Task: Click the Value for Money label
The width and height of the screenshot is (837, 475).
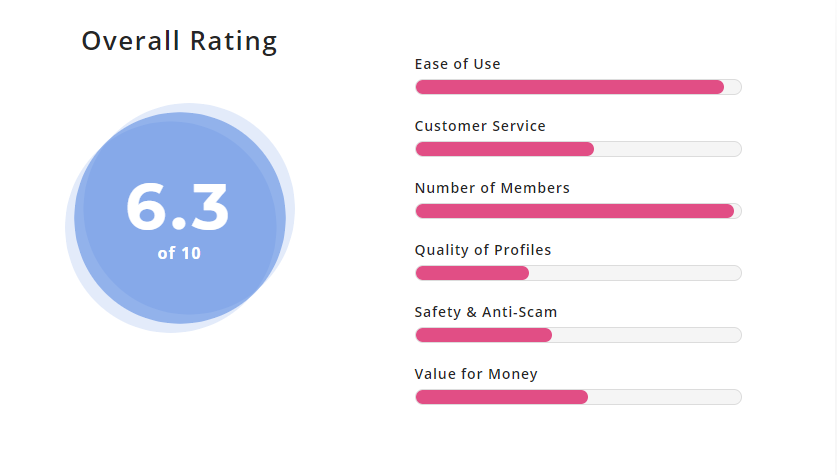Action: [x=476, y=374]
